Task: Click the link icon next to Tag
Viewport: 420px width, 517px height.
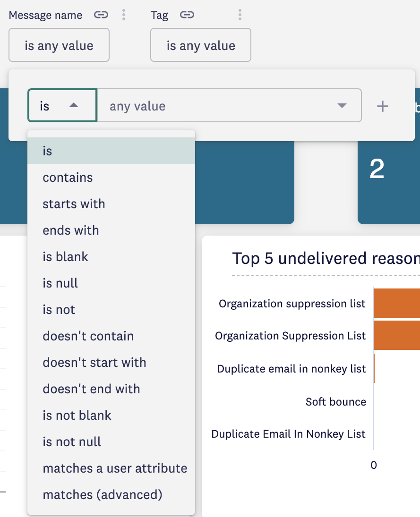Action: coord(187,15)
